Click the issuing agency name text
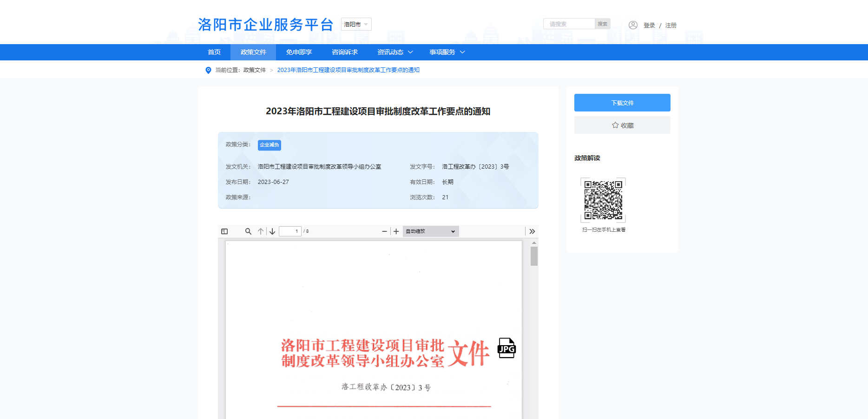868x419 pixels. [x=319, y=166]
